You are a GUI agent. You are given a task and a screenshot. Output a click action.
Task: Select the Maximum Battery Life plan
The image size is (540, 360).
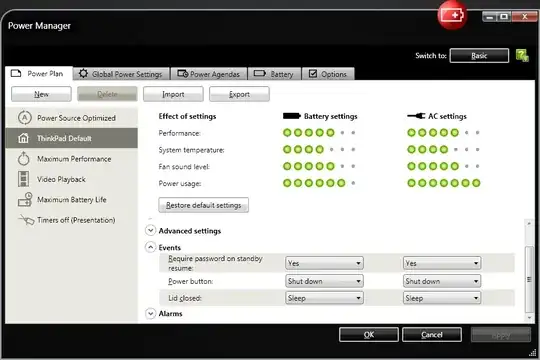tap(72, 199)
